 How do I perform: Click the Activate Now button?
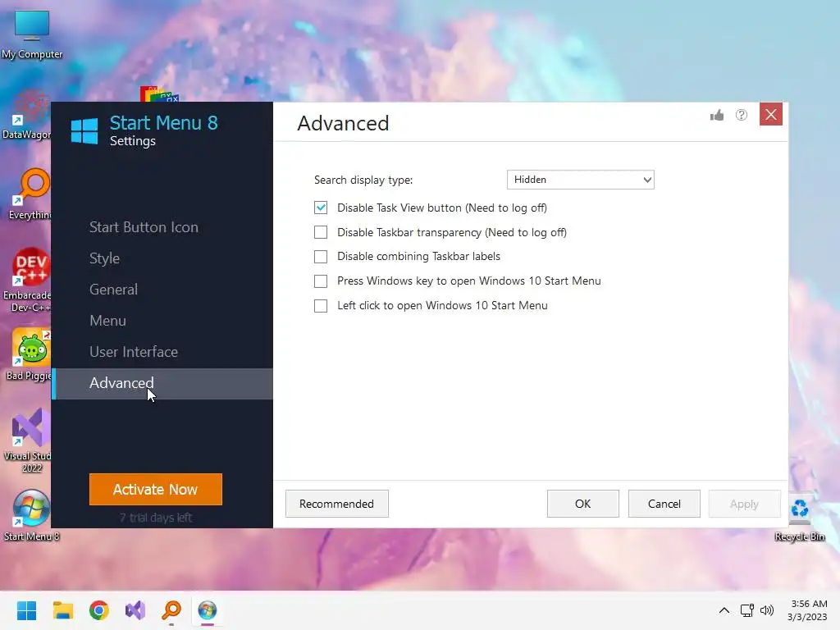coord(155,489)
